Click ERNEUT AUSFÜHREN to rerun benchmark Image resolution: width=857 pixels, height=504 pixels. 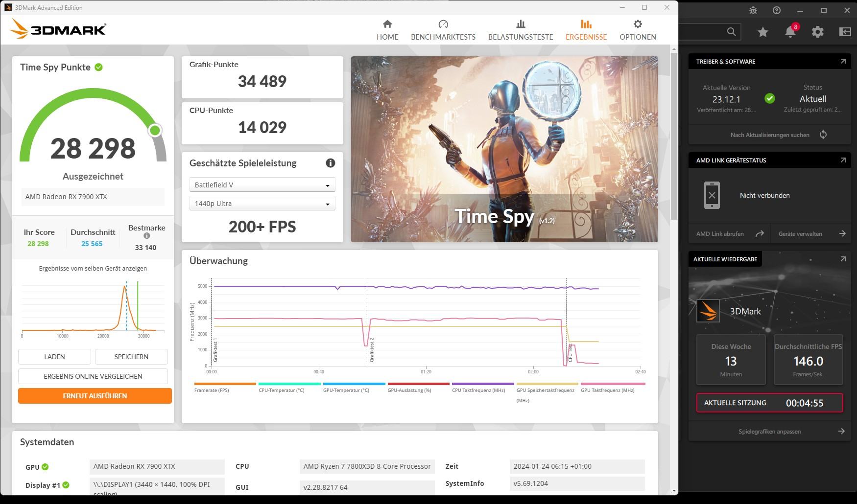(x=95, y=396)
